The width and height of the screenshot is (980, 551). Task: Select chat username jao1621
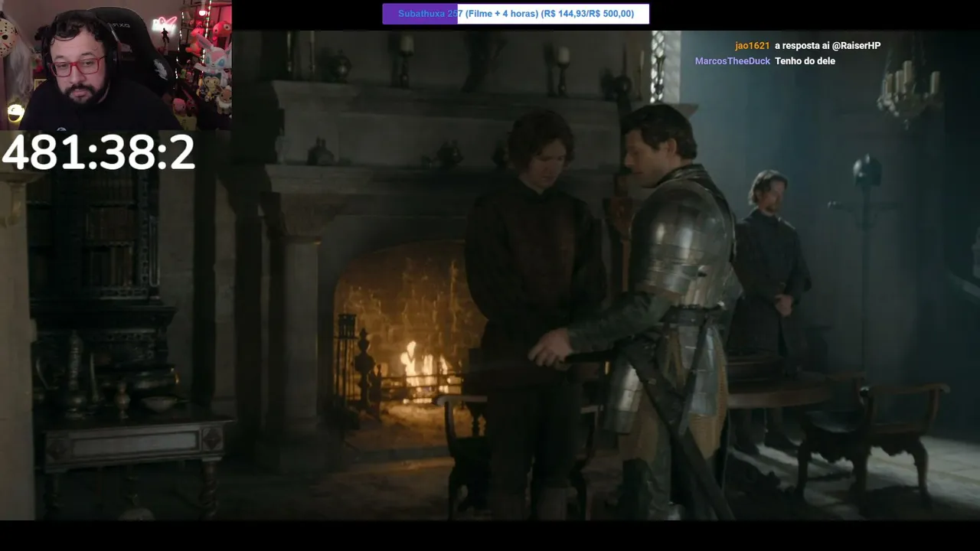(x=752, y=46)
